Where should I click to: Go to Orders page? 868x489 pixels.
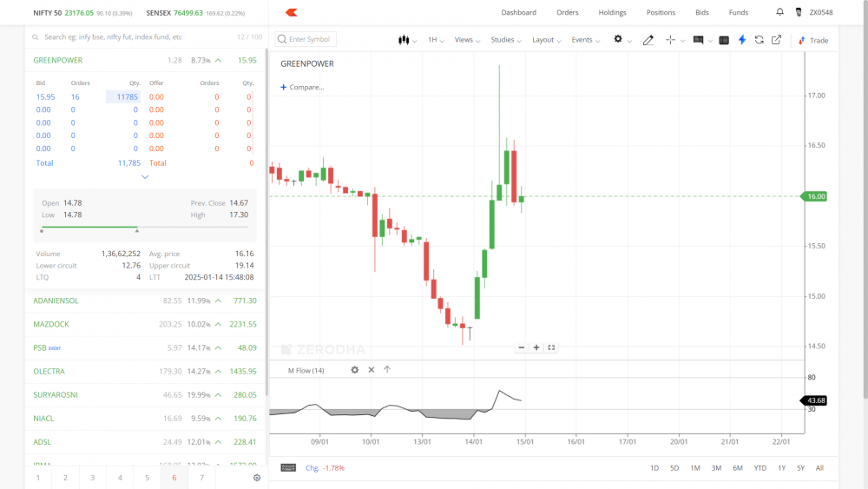[568, 12]
